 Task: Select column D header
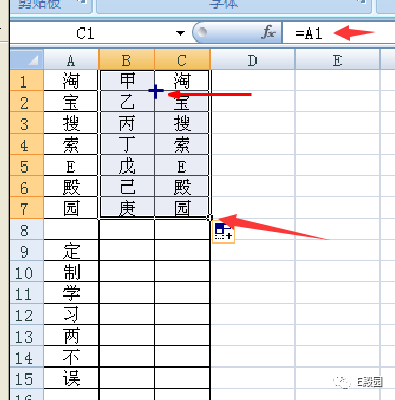pyautogui.click(x=253, y=60)
